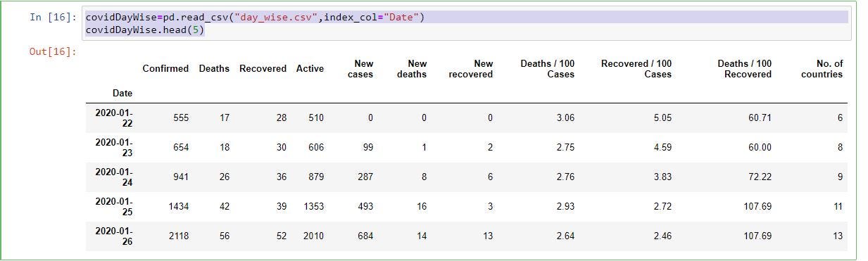Click the Deaths column header
Image resolution: width=868 pixels, height=261 pixels.
pyautogui.click(x=214, y=69)
